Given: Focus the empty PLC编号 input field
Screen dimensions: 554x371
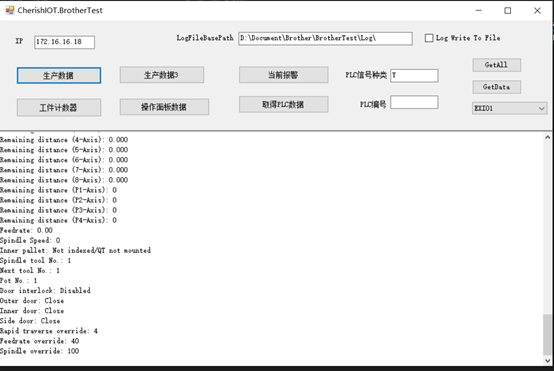Looking at the screenshot, I should tap(414, 102).
